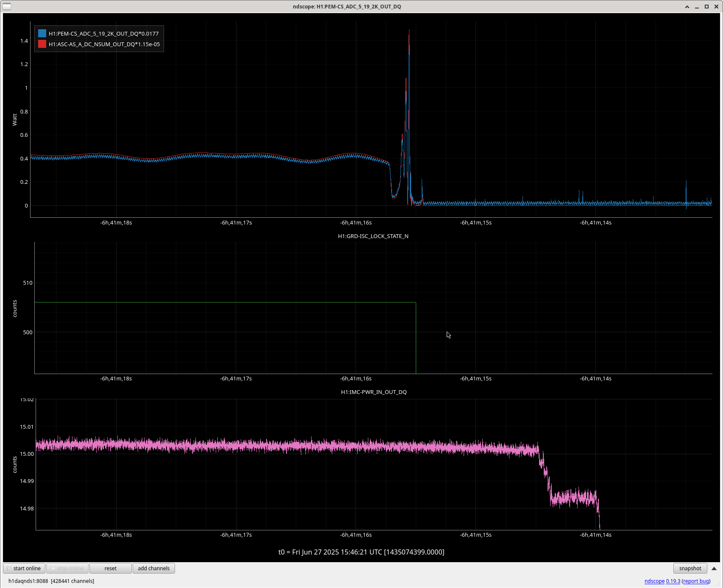Open the 0.19.3 version link
723x588 pixels.
[673, 581]
